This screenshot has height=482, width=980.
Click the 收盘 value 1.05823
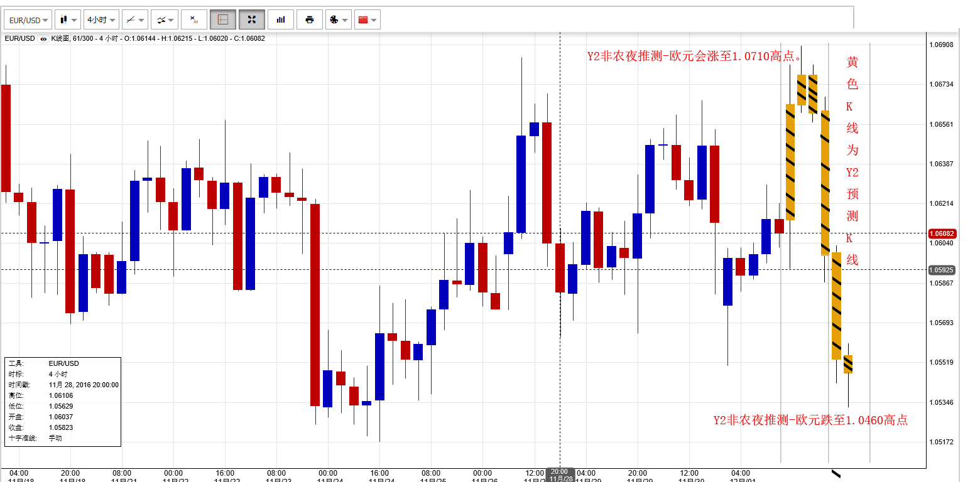(60, 427)
